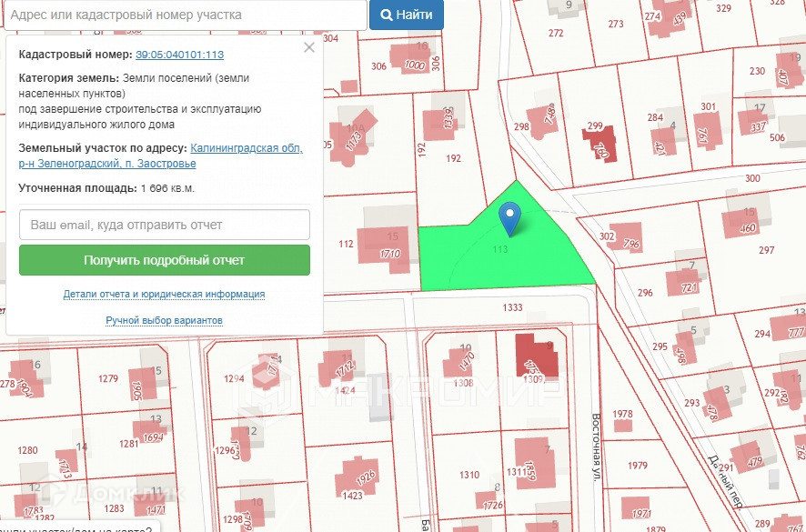
Task: Close the parcel info popup
Action: pyautogui.click(x=309, y=47)
